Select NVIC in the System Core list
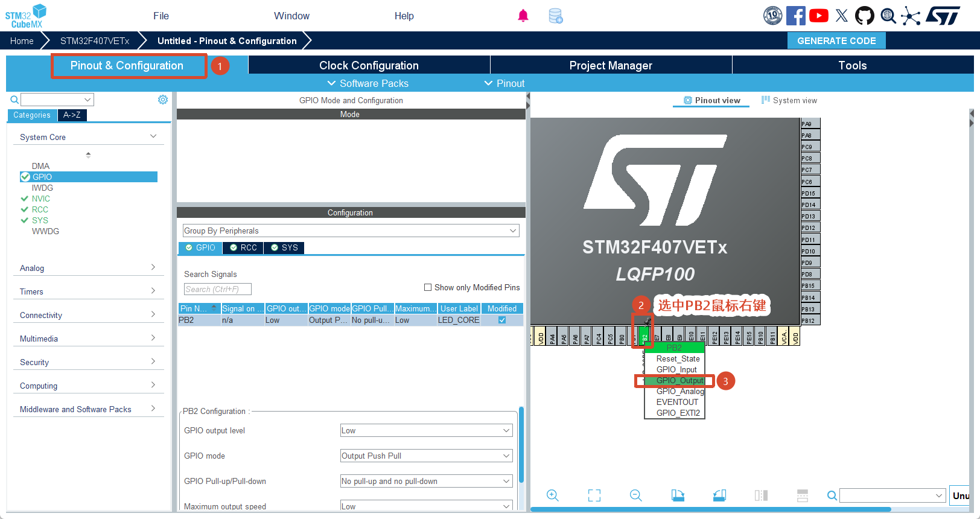The image size is (980, 519). click(x=41, y=199)
